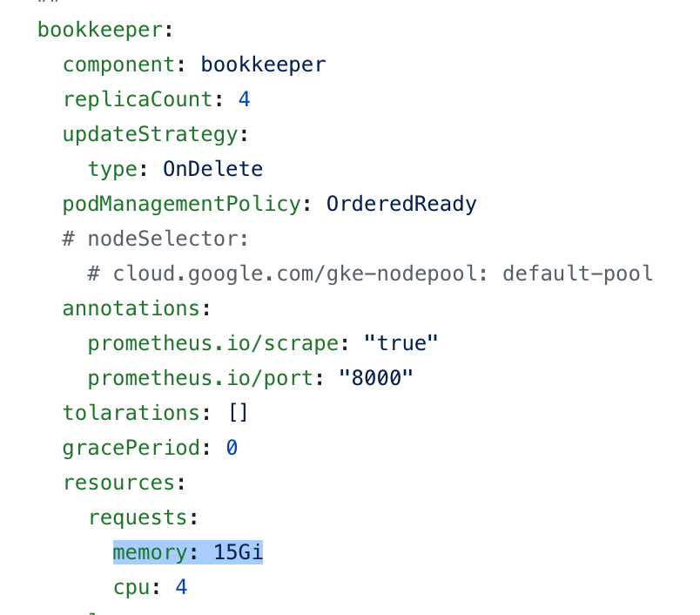
Task: Click the 'annotations:' key
Action: pos(136,308)
